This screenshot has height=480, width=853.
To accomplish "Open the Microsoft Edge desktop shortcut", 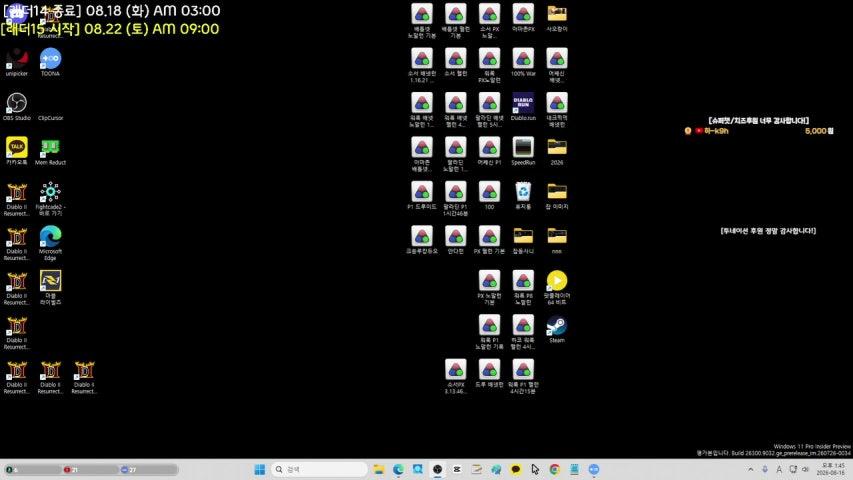I will coord(50,244).
